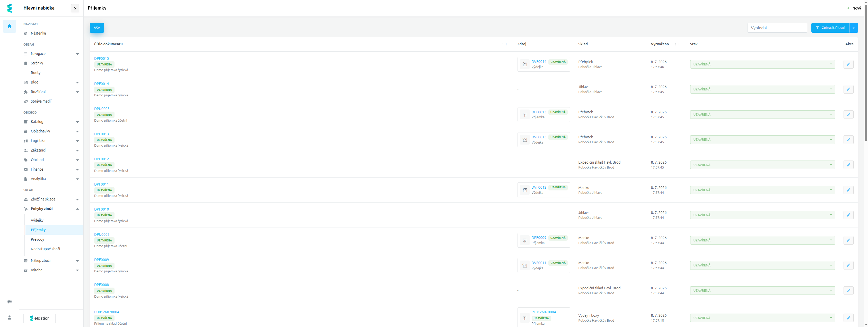Open the home icon in left rail
868x327 pixels.
[x=10, y=26]
